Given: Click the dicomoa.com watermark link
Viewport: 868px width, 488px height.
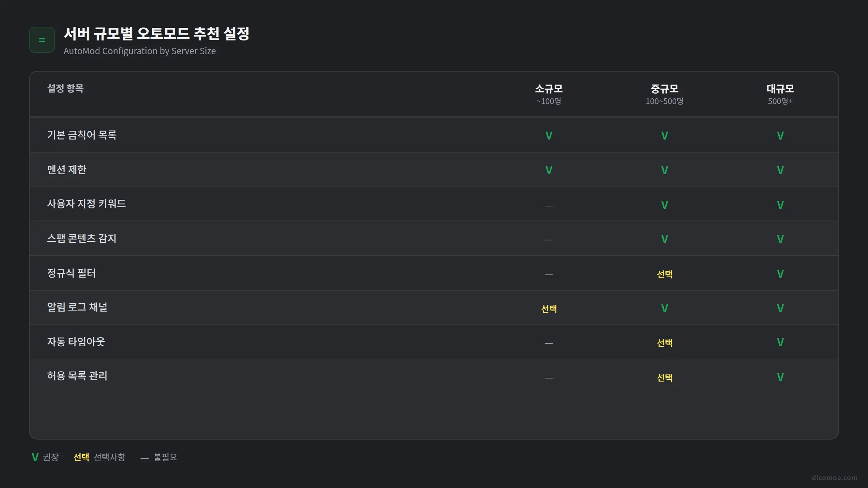Looking at the screenshot, I should click(x=834, y=478).
